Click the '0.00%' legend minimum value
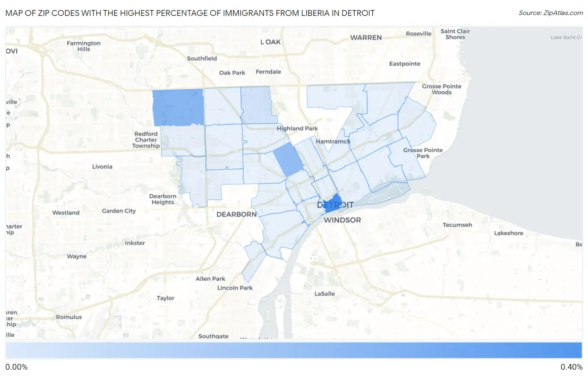This screenshot has height=376, width=588. coord(17,367)
